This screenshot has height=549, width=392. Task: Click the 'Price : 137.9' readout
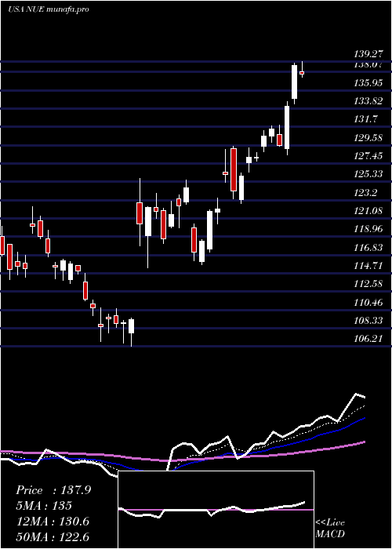(53, 490)
